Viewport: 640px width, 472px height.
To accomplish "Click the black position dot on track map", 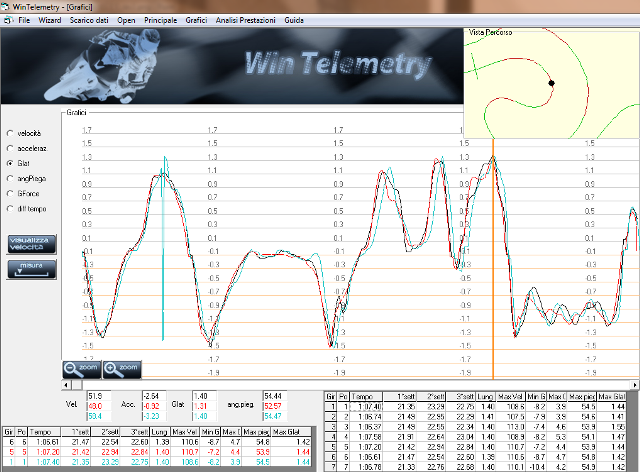I will click(x=551, y=83).
